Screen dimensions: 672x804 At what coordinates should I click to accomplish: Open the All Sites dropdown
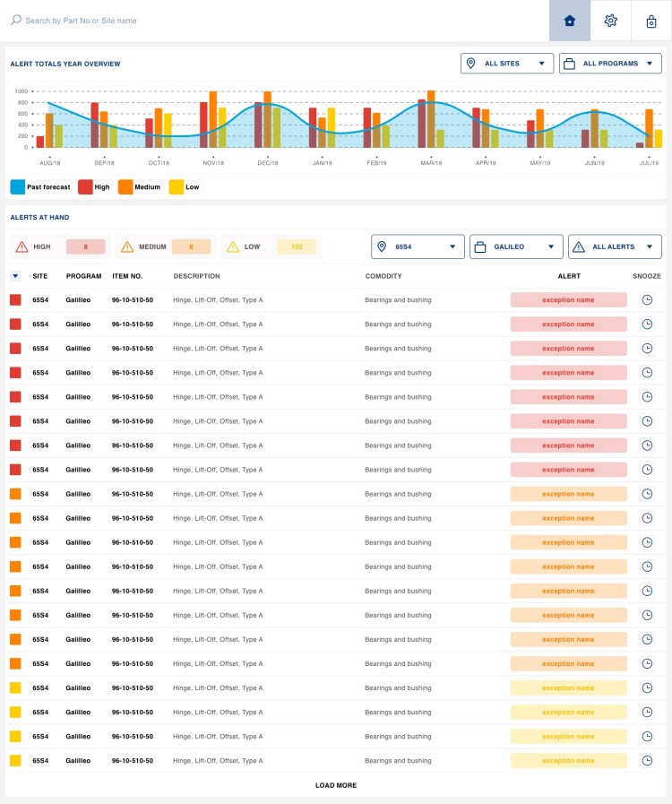[x=507, y=64]
